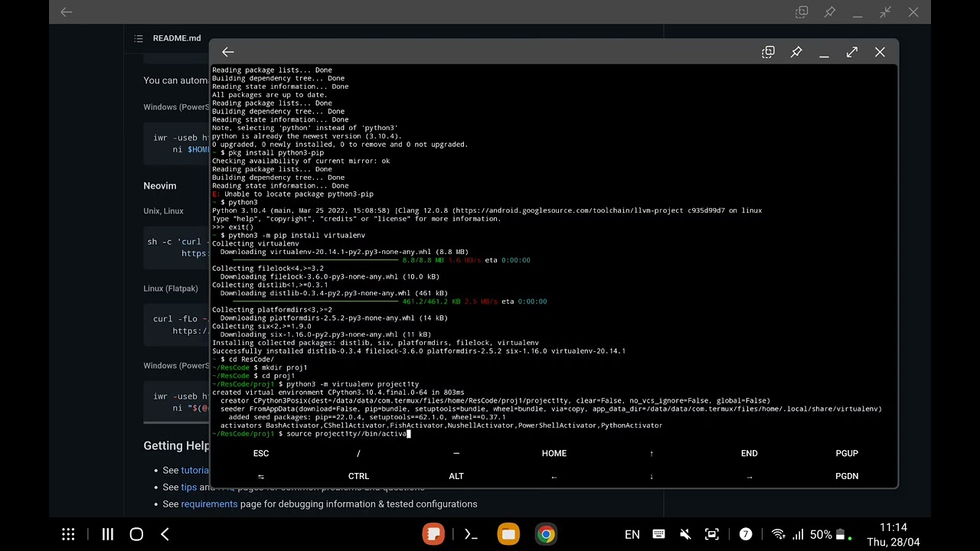Tap the up arrow extra key

click(652, 453)
